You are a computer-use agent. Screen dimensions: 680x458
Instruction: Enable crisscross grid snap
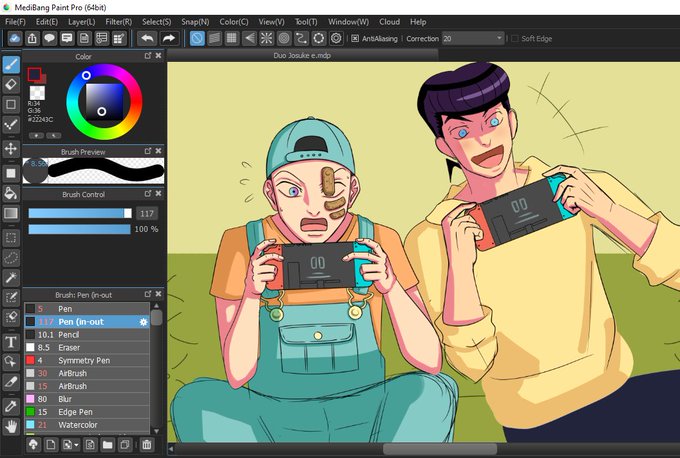(x=232, y=39)
